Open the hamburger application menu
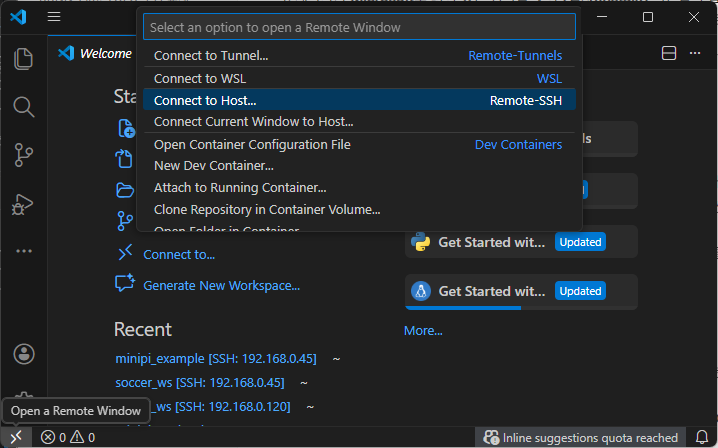The width and height of the screenshot is (718, 448). [54, 17]
